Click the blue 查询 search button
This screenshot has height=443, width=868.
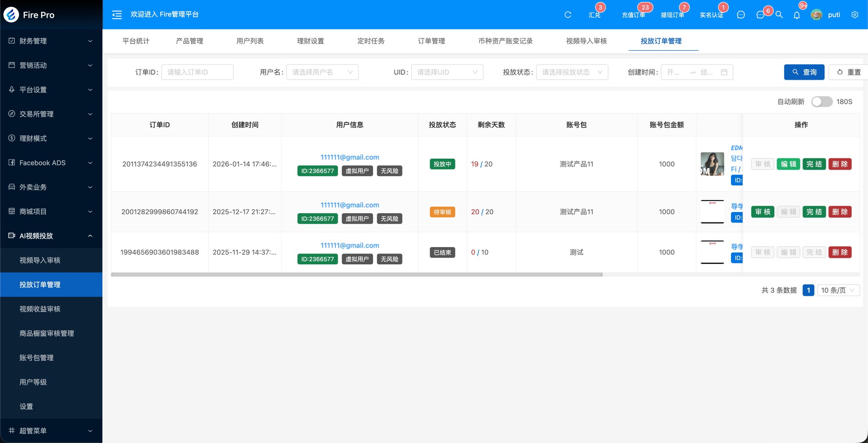click(804, 72)
